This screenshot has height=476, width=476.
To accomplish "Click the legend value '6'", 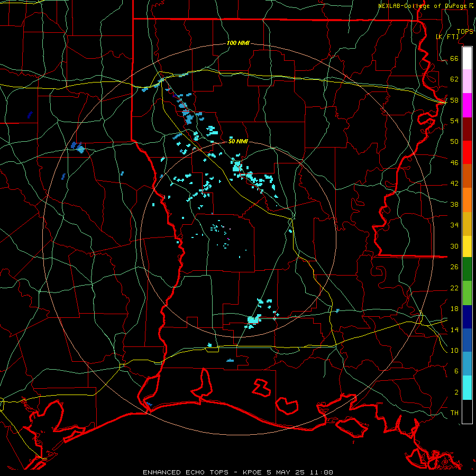I will pyautogui.click(x=456, y=371).
